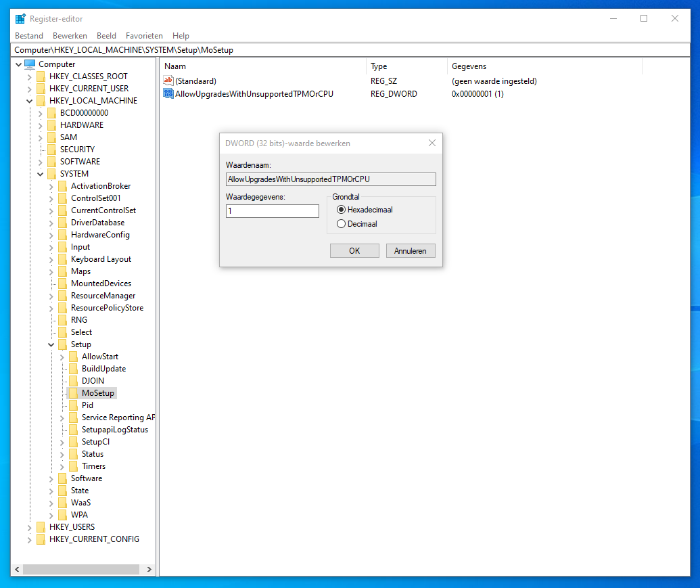Collapse the Setup tree node

click(x=51, y=344)
